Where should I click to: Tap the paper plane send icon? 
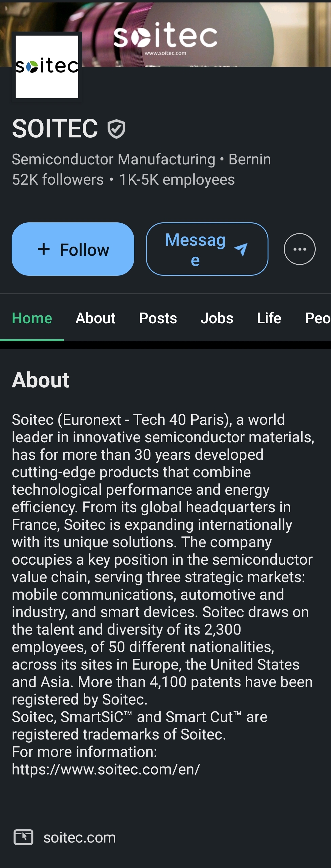241,249
